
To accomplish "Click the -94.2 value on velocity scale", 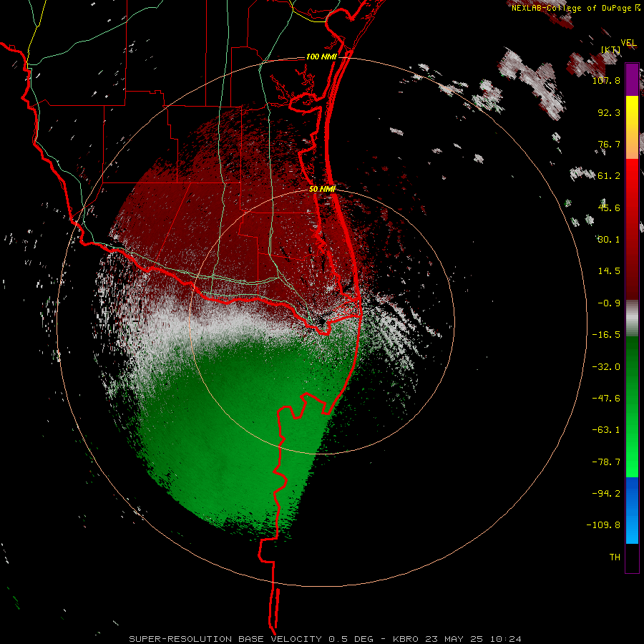I will (x=606, y=493).
